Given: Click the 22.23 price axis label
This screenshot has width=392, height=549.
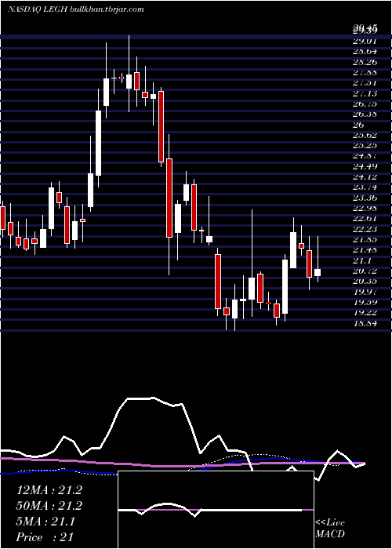Looking at the screenshot, I should 365,229.
